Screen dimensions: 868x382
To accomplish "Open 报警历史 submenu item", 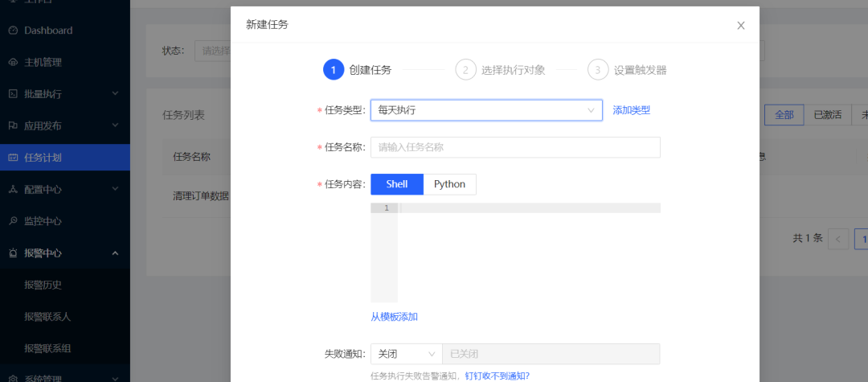I will pos(65,285).
